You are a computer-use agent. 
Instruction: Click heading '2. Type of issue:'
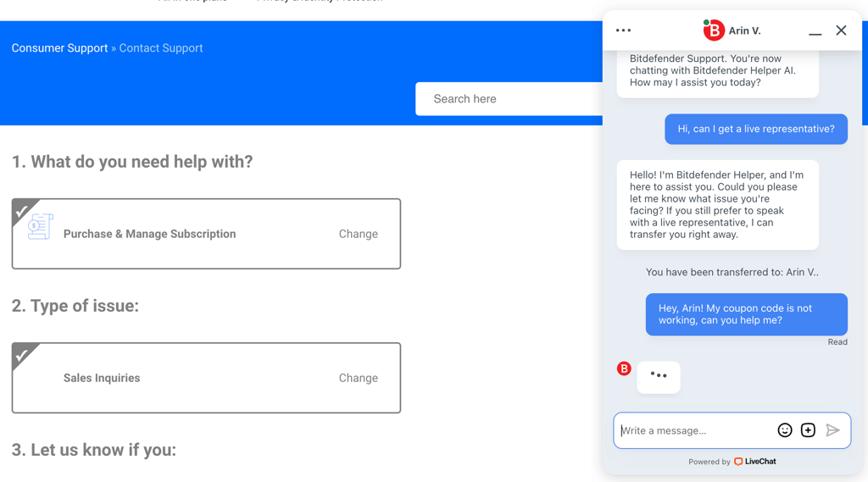pos(75,306)
